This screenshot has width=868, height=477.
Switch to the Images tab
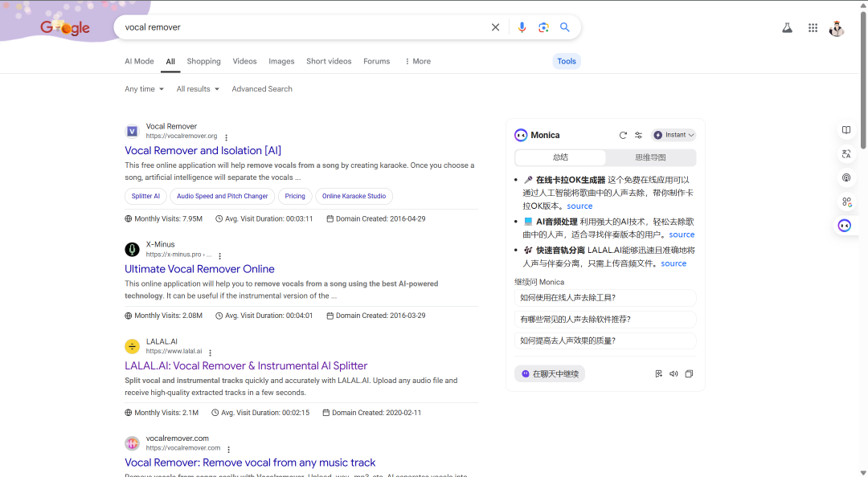[281, 61]
